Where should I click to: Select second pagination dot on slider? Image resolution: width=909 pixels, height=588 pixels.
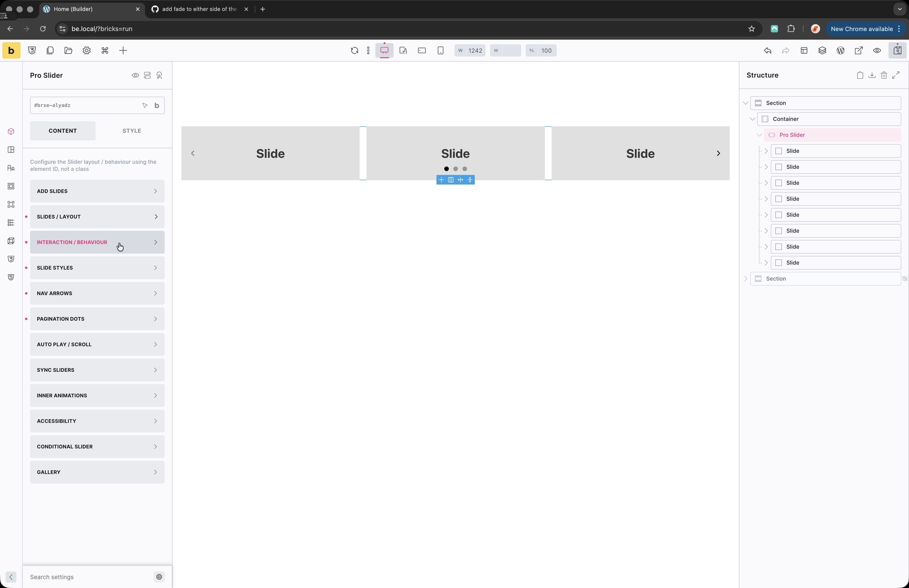tap(455, 169)
